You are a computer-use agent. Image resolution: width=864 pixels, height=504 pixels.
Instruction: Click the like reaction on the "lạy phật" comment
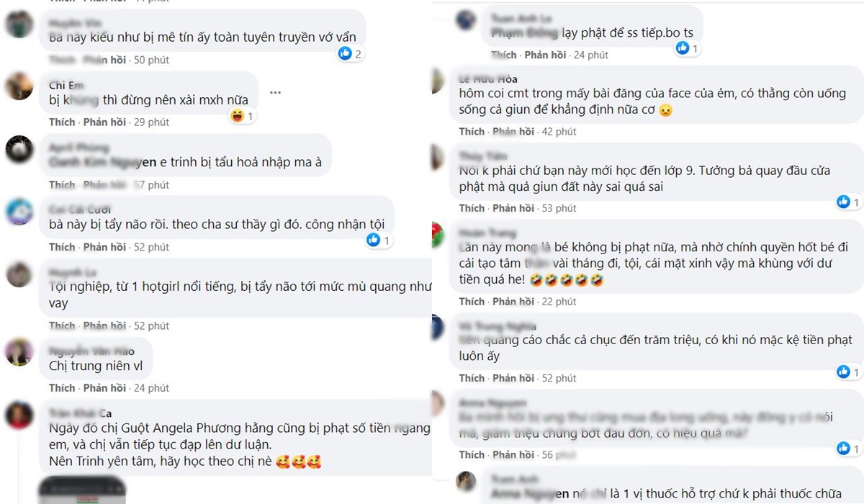click(x=682, y=48)
